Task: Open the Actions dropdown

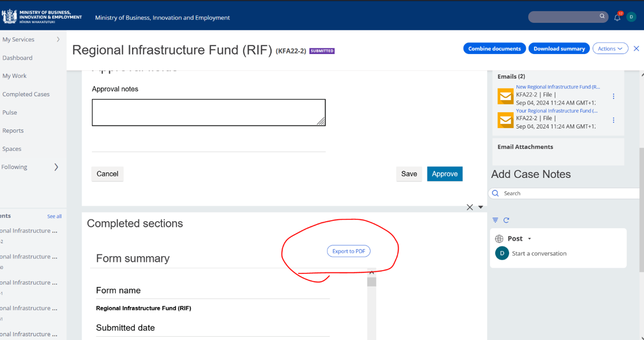Action: click(610, 48)
